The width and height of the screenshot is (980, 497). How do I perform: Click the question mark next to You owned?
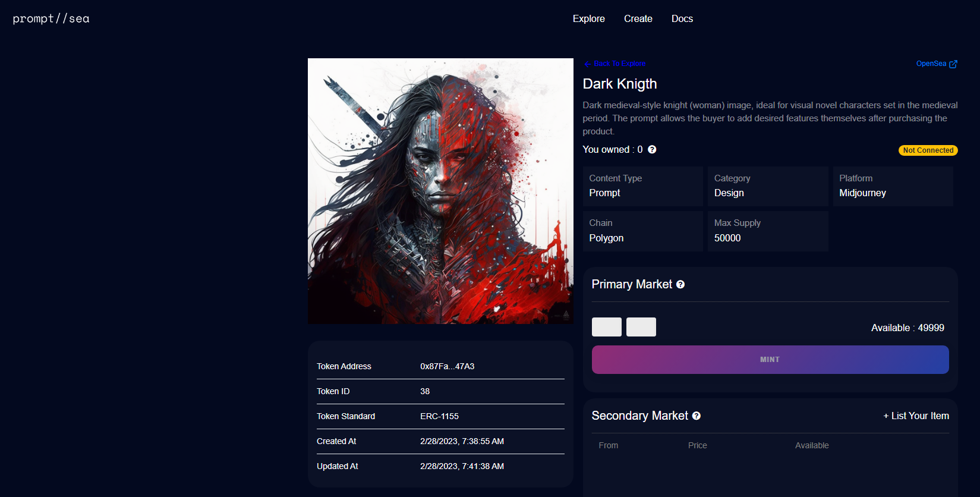[652, 150]
